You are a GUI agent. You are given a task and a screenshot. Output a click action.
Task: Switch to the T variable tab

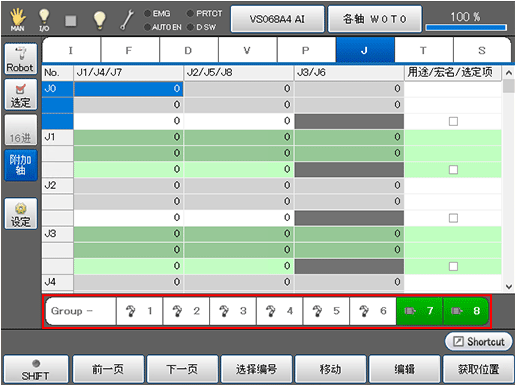[424, 50]
